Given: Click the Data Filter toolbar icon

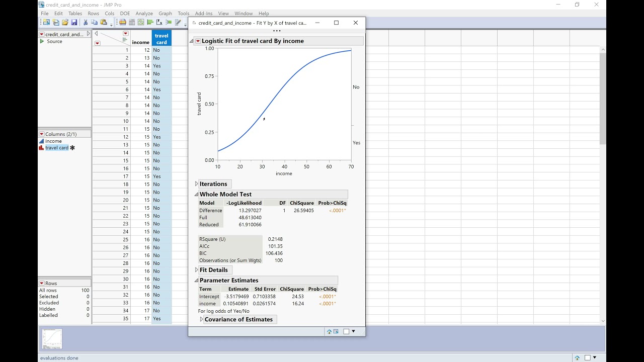Looking at the screenshot, I should tap(122, 22).
